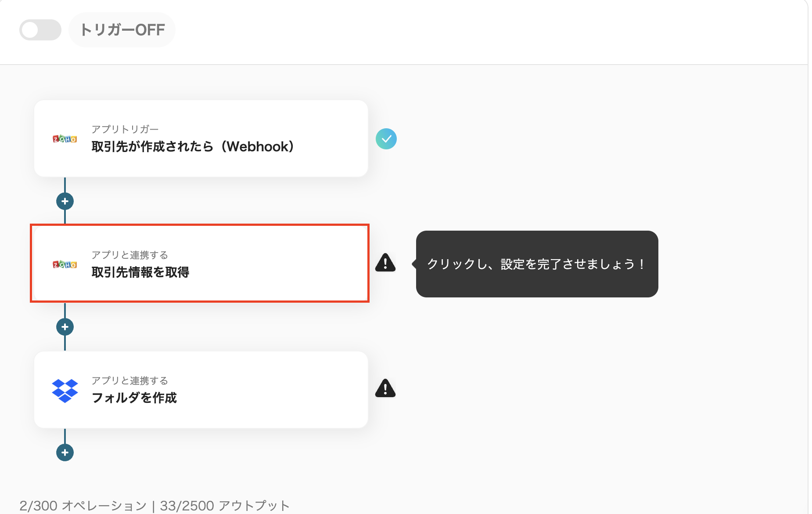Click the plus icon between the two Zoho steps
This screenshot has width=812, height=514.
(x=65, y=327)
